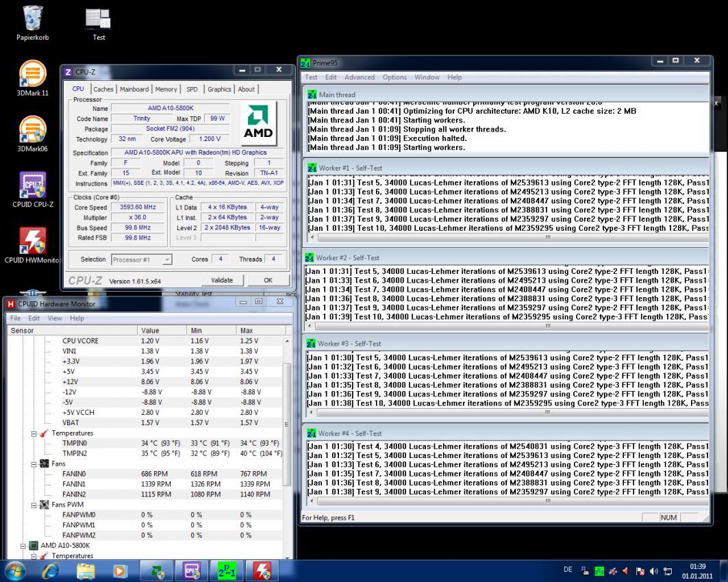The width and height of the screenshot is (728, 582).
Task: Click the Main thread window icon in Prime95
Action: (x=312, y=94)
